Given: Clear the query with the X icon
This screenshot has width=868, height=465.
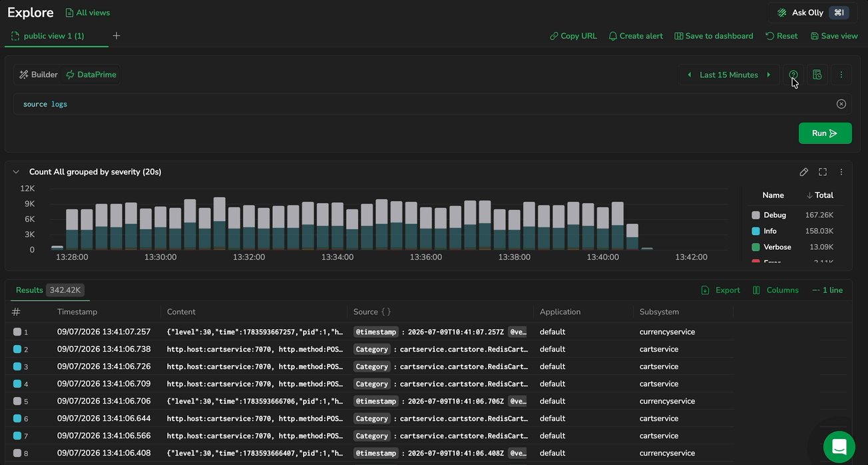Looking at the screenshot, I should [841, 104].
